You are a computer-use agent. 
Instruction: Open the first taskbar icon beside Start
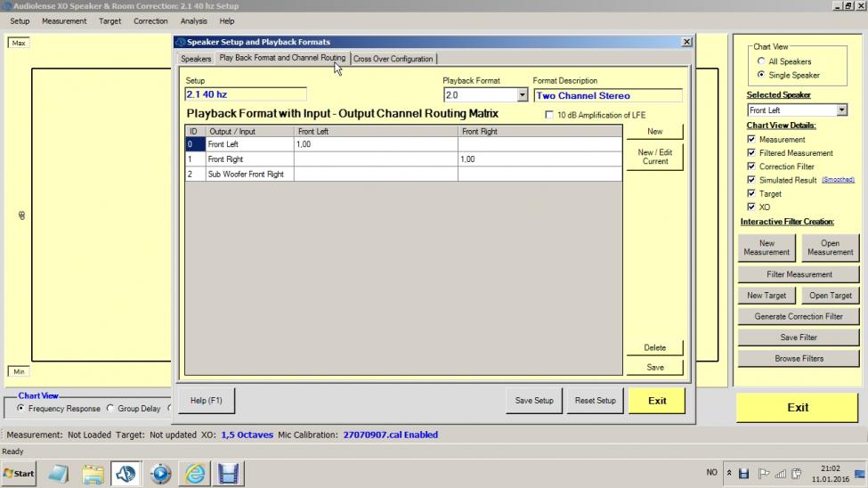pos(58,474)
